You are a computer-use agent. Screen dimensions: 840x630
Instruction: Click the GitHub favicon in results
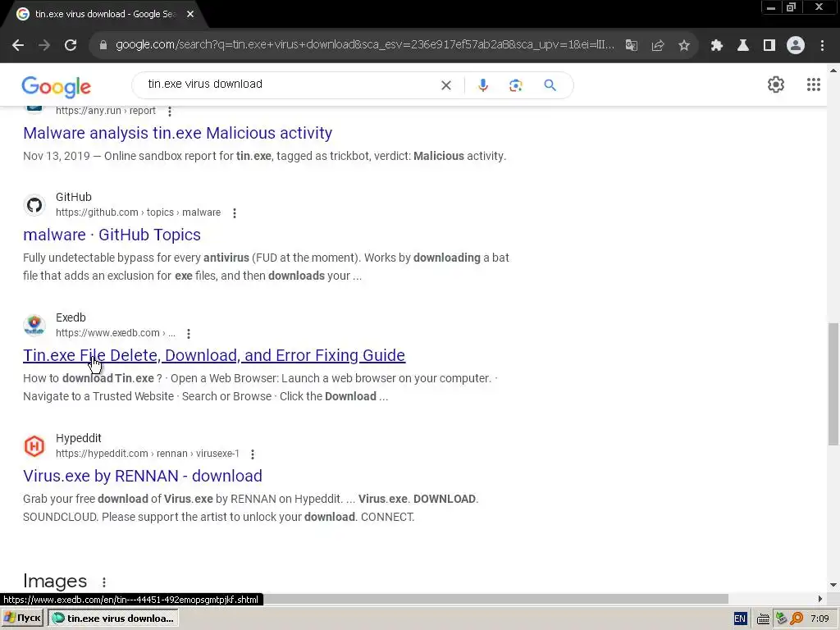point(34,205)
